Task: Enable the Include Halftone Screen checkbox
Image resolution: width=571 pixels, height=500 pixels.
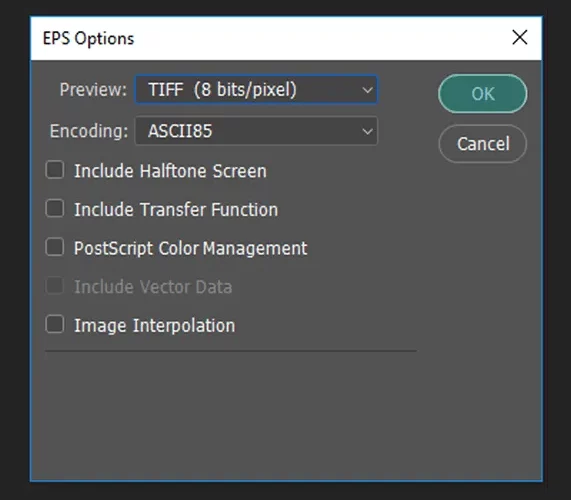Action: pyautogui.click(x=55, y=170)
